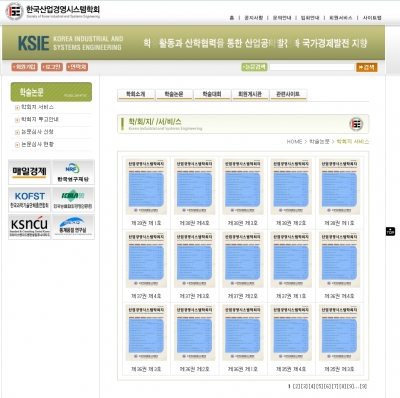400x398 pixels.
Task: Go to page [5] in pagination
Action: pyautogui.click(x=320, y=386)
